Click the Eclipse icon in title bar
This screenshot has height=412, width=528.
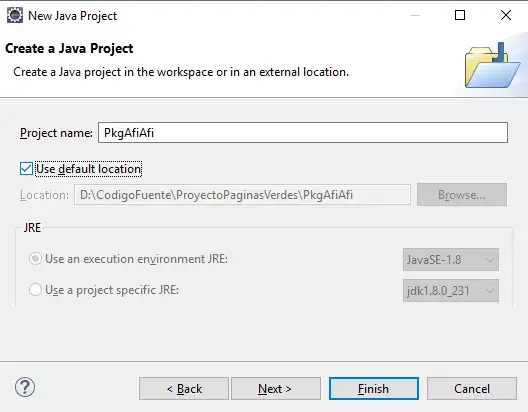[15, 15]
